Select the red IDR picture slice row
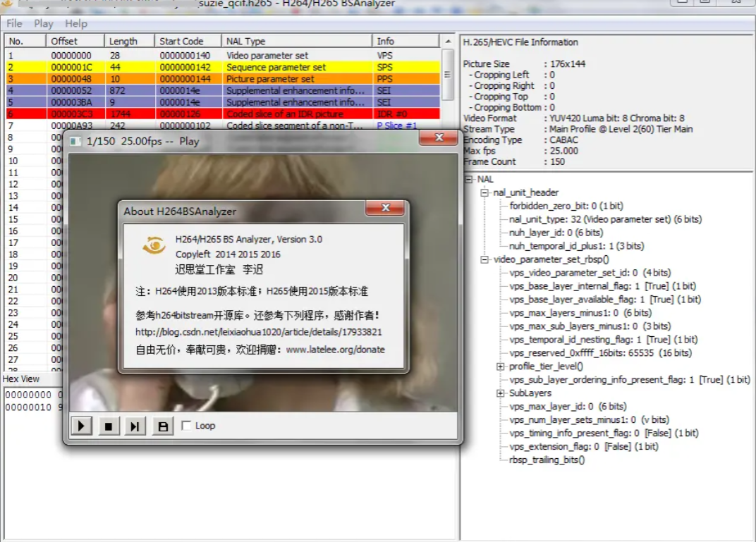 click(212, 114)
